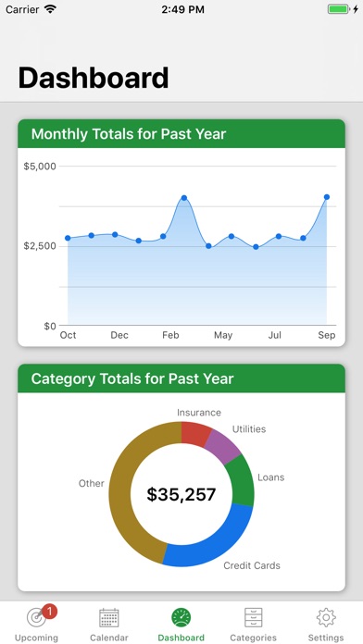
Task: Tap the February peak data point
Action: pos(183,198)
